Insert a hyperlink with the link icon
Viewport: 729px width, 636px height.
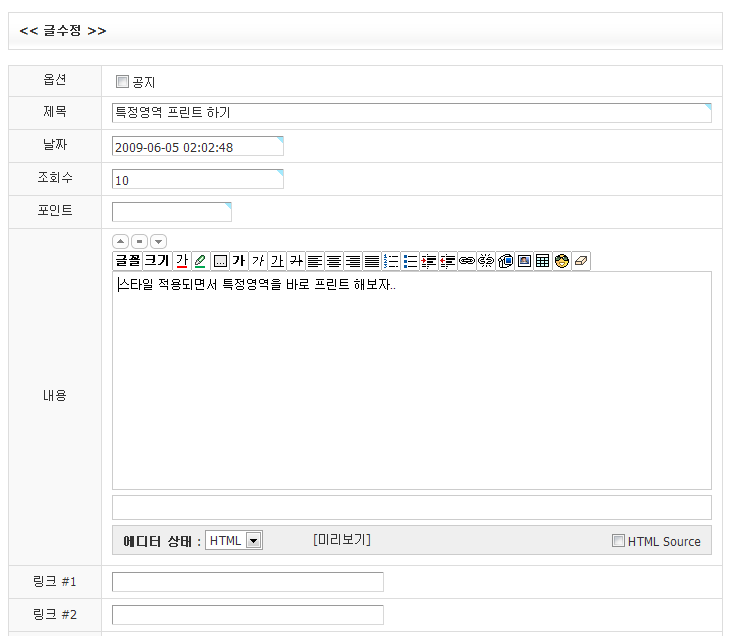click(467, 261)
